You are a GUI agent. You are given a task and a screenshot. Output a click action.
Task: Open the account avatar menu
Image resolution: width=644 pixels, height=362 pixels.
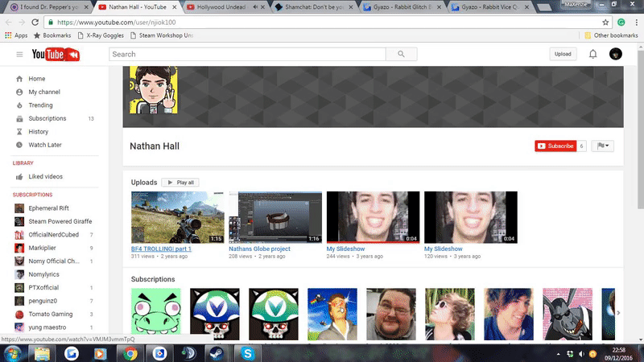[x=615, y=54]
